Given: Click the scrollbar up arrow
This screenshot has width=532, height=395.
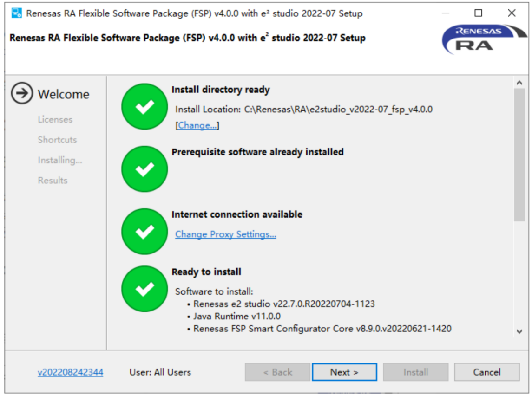Looking at the screenshot, I should 519,83.
